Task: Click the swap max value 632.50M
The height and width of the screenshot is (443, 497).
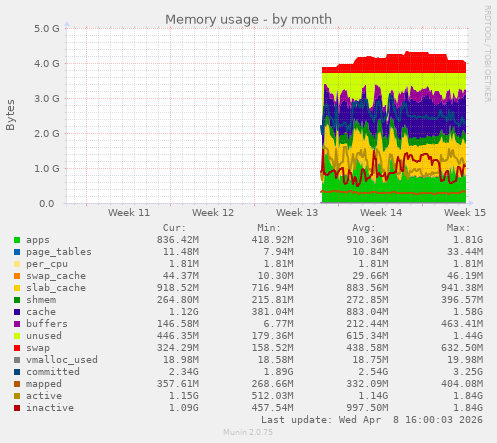Action: [x=462, y=348]
